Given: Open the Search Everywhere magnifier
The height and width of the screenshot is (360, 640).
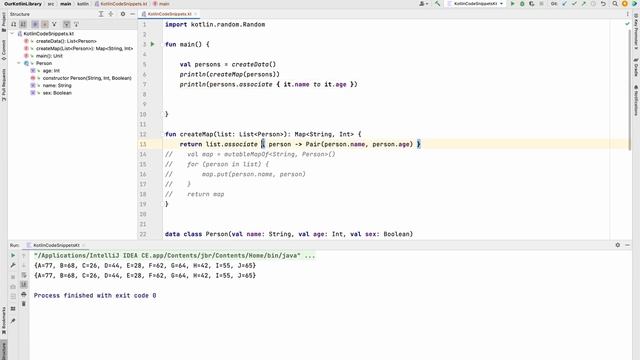Looking at the screenshot, I should [615, 4].
